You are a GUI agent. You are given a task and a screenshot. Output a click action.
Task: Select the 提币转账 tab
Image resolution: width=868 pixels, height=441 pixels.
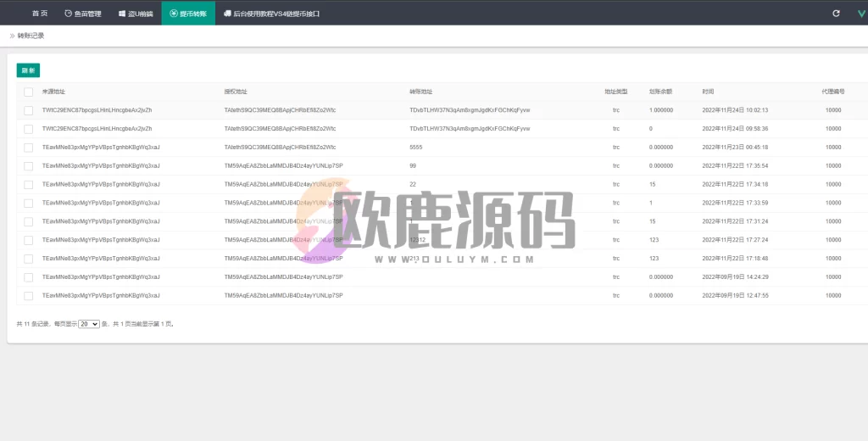(188, 14)
